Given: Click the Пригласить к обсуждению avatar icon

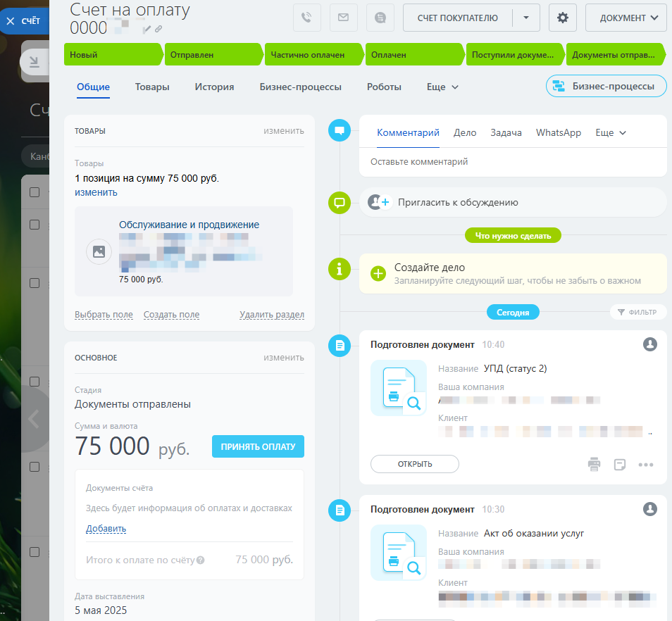Looking at the screenshot, I should tap(378, 202).
